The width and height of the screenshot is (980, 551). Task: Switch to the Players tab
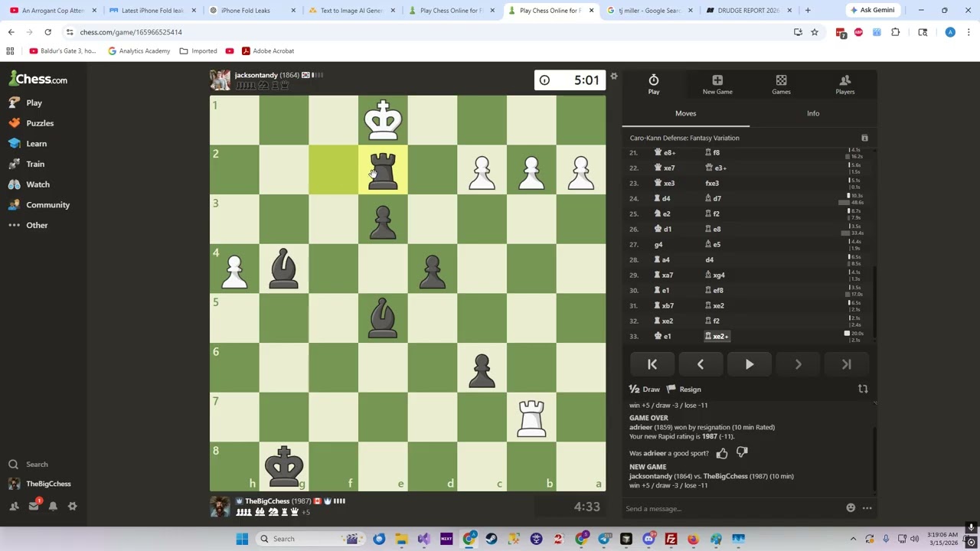[x=845, y=84]
